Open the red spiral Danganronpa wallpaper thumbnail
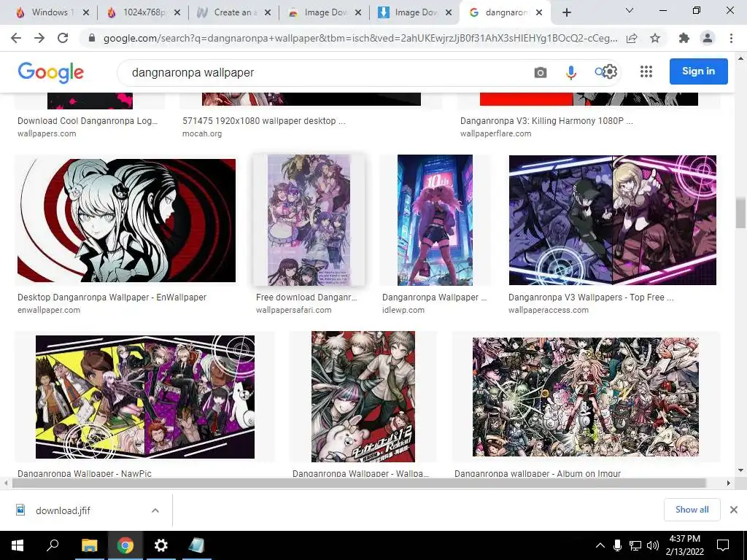This screenshot has height=560, width=747. coord(126,220)
